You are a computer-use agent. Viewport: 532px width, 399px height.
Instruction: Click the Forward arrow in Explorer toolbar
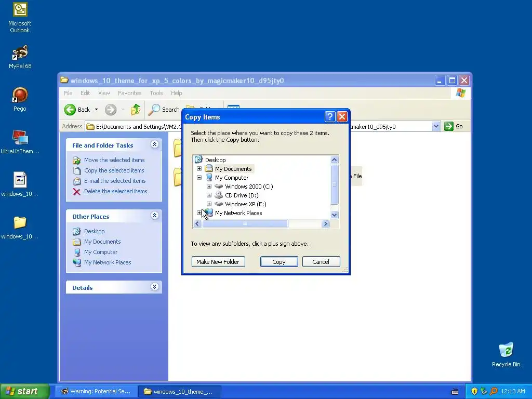click(x=111, y=110)
